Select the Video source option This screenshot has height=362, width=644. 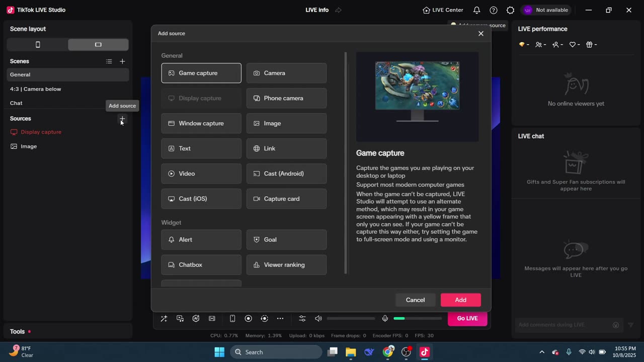201,173
